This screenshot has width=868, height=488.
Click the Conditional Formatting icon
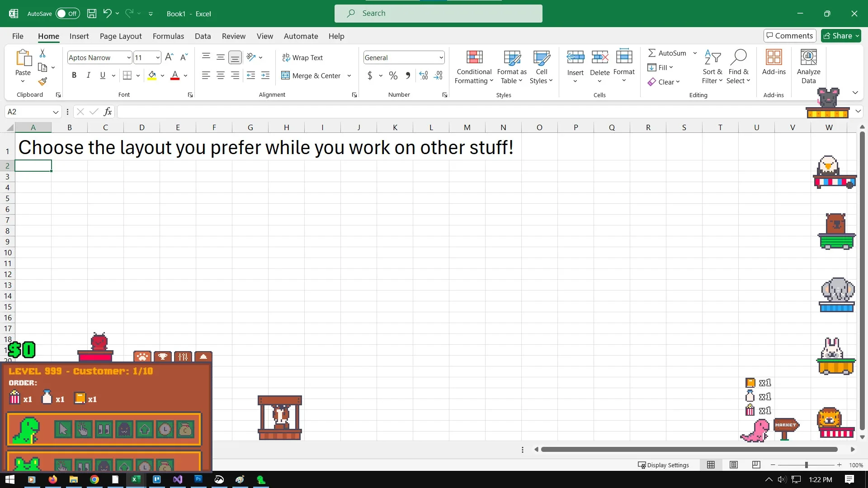tap(474, 58)
